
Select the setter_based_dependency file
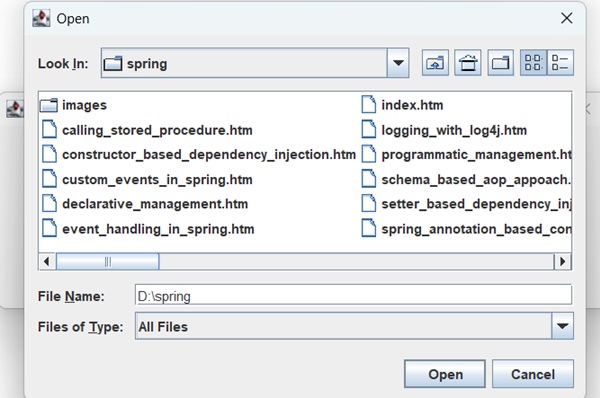click(466, 204)
